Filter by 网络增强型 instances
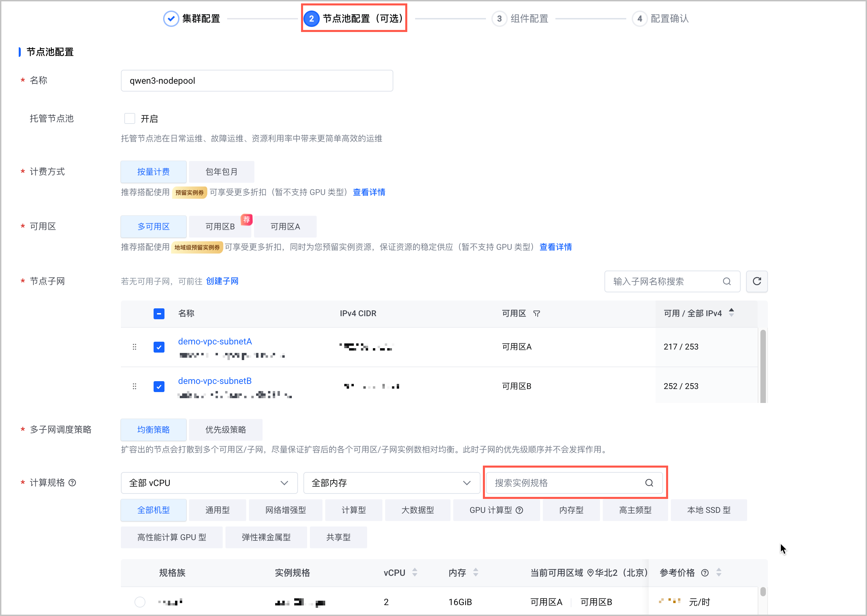Screen dimensions: 867x616 [x=285, y=510]
